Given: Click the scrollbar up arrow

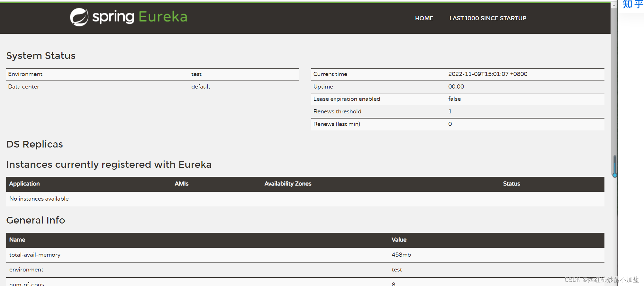Looking at the screenshot, I should 614,5.
